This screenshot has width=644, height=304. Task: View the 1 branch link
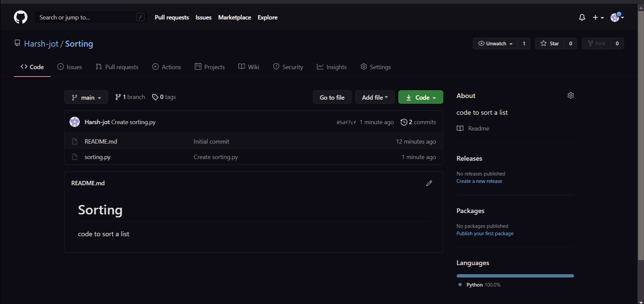[x=130, y=97]
